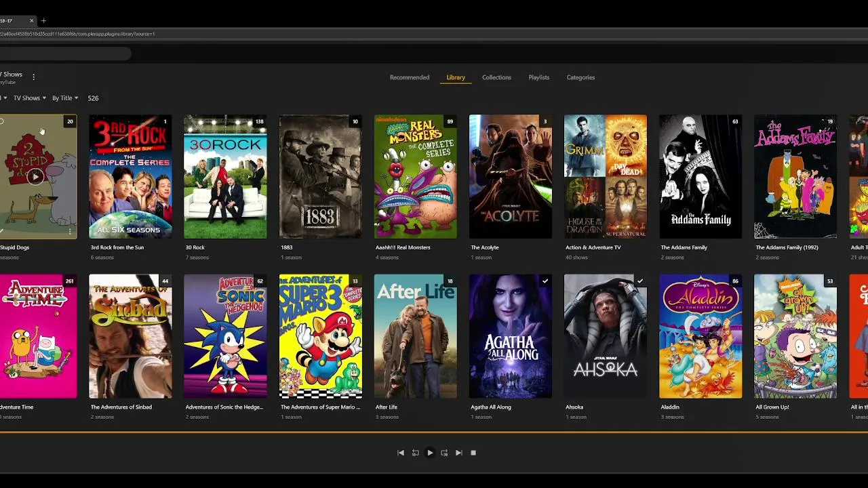Viewport: 868px width, 488px height.
Task: Open a new browser tab
Action: (x=43, y=21)
